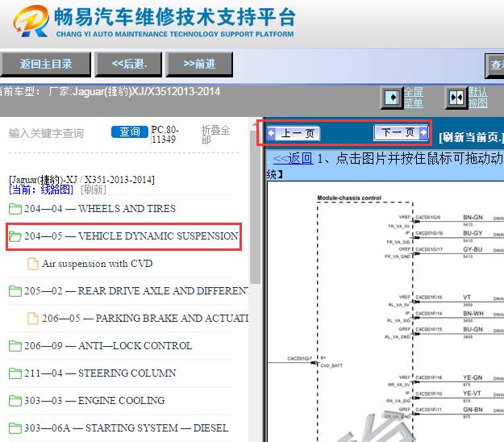Click the 当前：线路图 link
The width and height of the screenshot is (504, 442).
pyautogui.click(x=41, y=190)
